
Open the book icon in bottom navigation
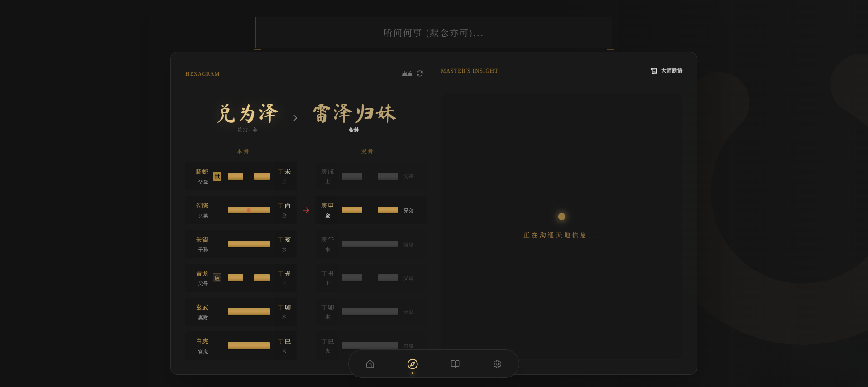click(x=455, y=364)
